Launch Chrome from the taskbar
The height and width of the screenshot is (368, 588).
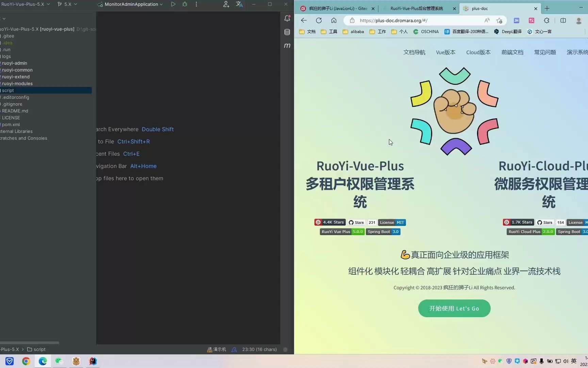(26, 361)
